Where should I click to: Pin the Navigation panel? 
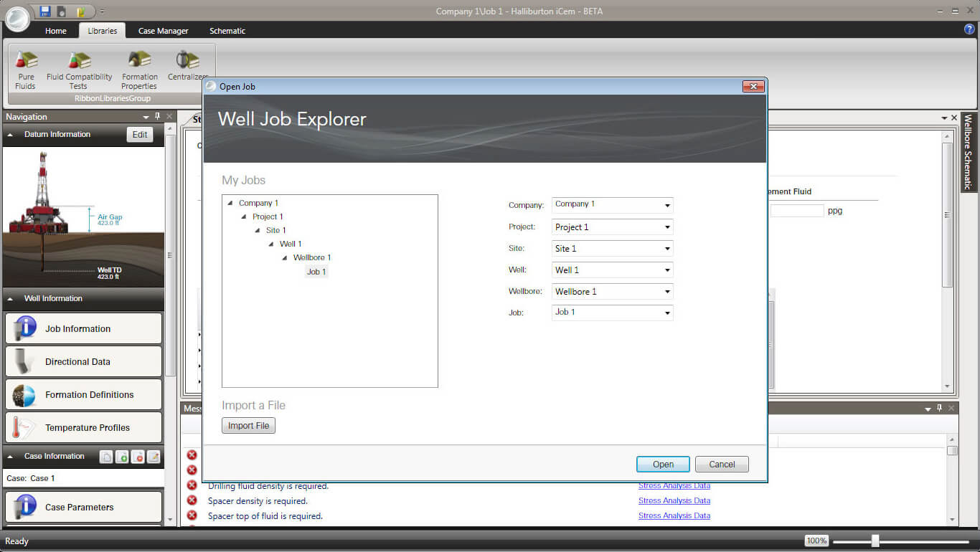(157, 116)
